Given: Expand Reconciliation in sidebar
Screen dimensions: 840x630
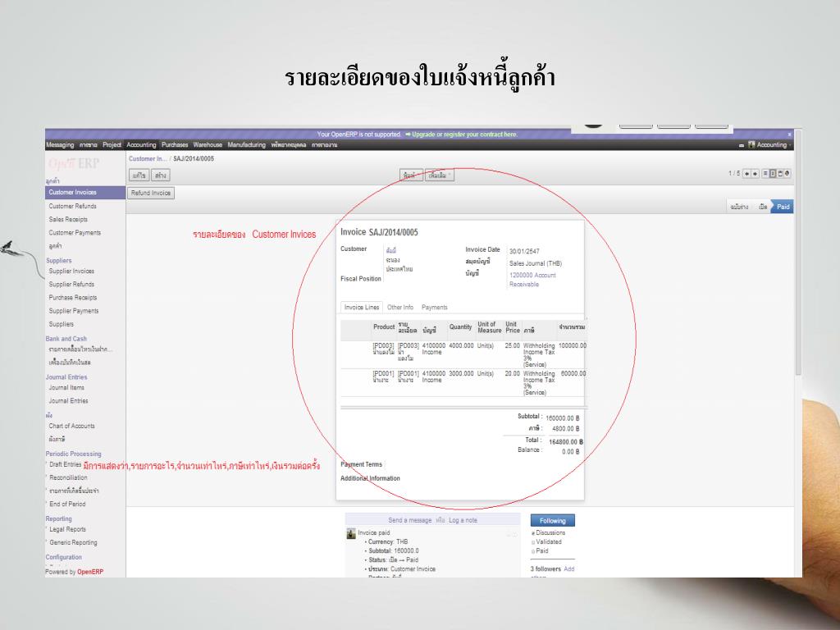Looking at the screenshot, I should point(68,478).
